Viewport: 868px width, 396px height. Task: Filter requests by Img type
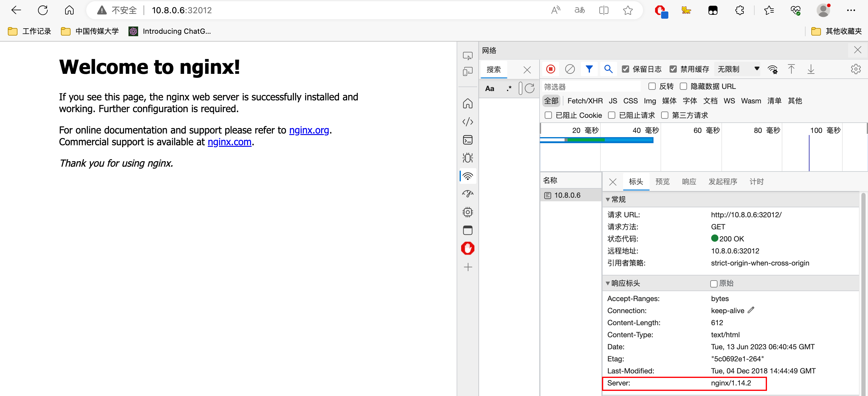coord(650,101)
